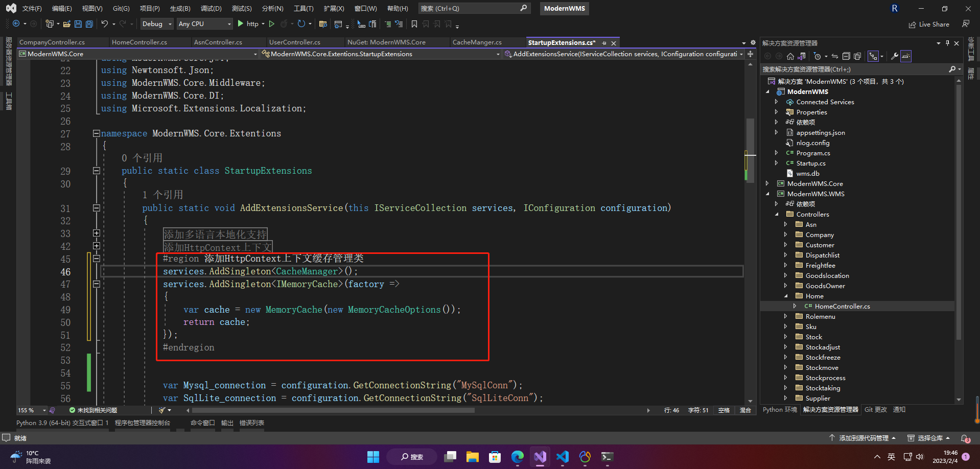Image resolution: width=980 pixels, height=469 pixels.
Task: Click Live Share button
Action: click(929, 24)
